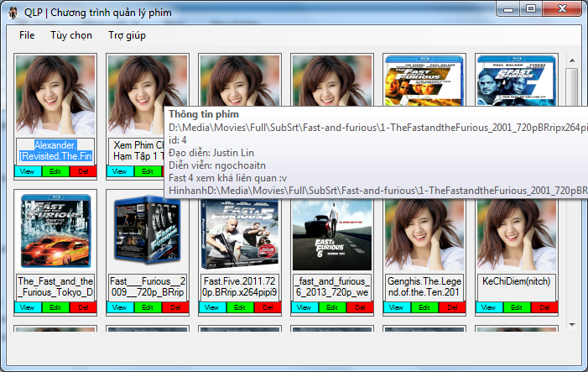Click the Xem Phim title text box
588x372 pixels.
(137, 150)
